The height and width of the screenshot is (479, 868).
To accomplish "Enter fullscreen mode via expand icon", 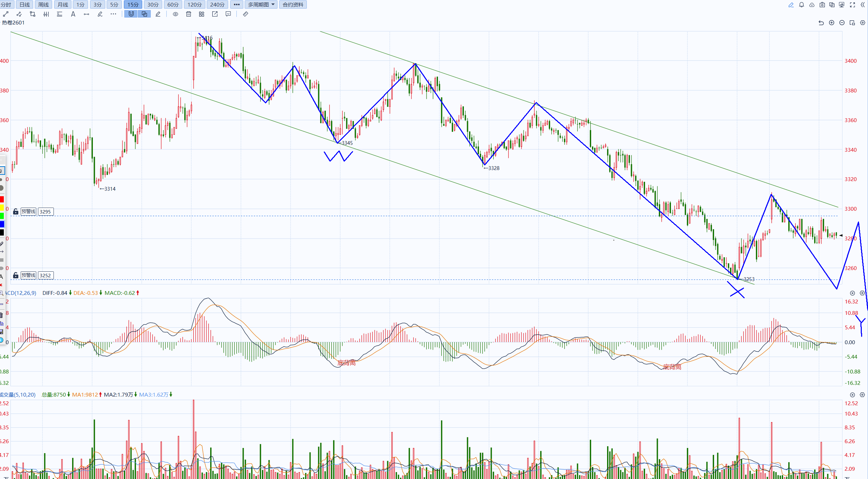I will [x=852, y=5].
